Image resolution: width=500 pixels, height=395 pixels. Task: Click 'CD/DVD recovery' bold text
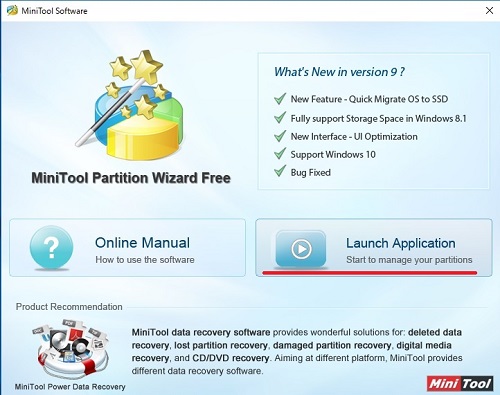[231, 358]
